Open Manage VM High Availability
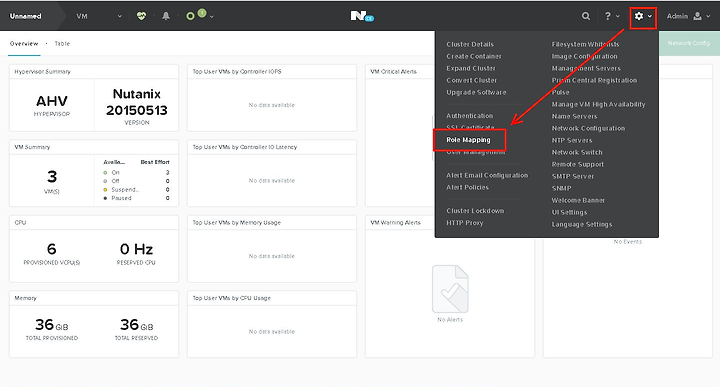This screenshot has width=720, height=387. (x=598, y=104)
